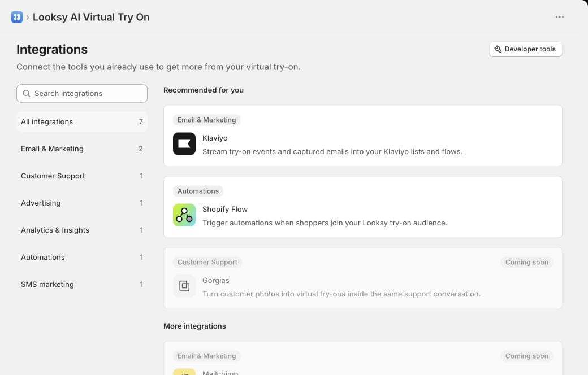Click the Looksy AI Virtual Try On title
Viewport: 588px width, 375px height.
[x=91, y=18]
